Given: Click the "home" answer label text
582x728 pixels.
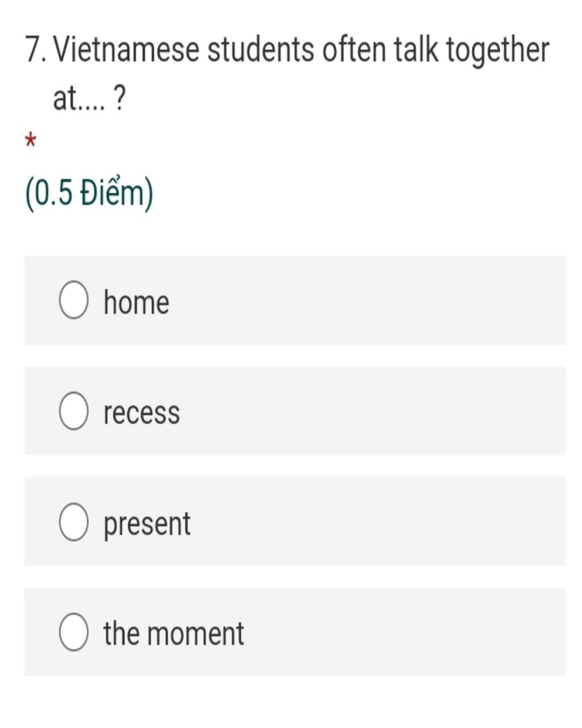Looking at the screenshot, I should [136, 301].
